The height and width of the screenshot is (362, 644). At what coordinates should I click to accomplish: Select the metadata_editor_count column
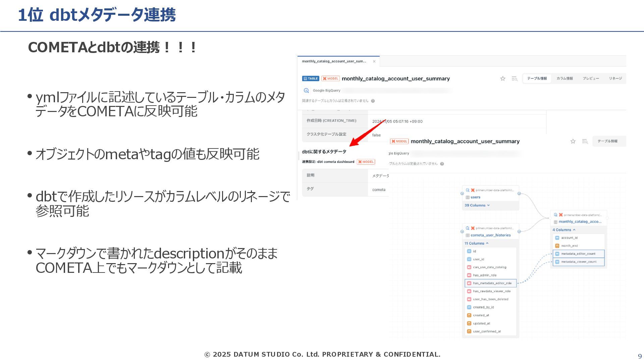click(579, 254)
